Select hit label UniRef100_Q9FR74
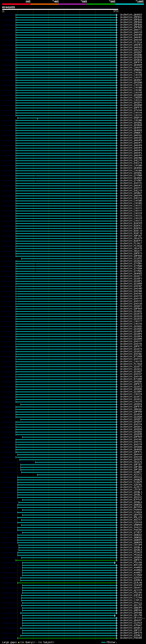Viewport: 146px width, 644px height. click(x=131, y=63)
